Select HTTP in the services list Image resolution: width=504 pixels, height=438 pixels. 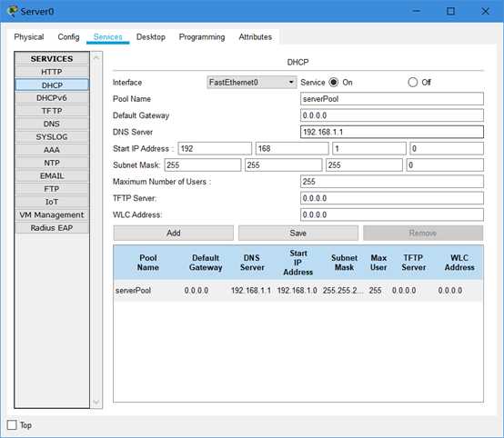click(x=52, y=72)
